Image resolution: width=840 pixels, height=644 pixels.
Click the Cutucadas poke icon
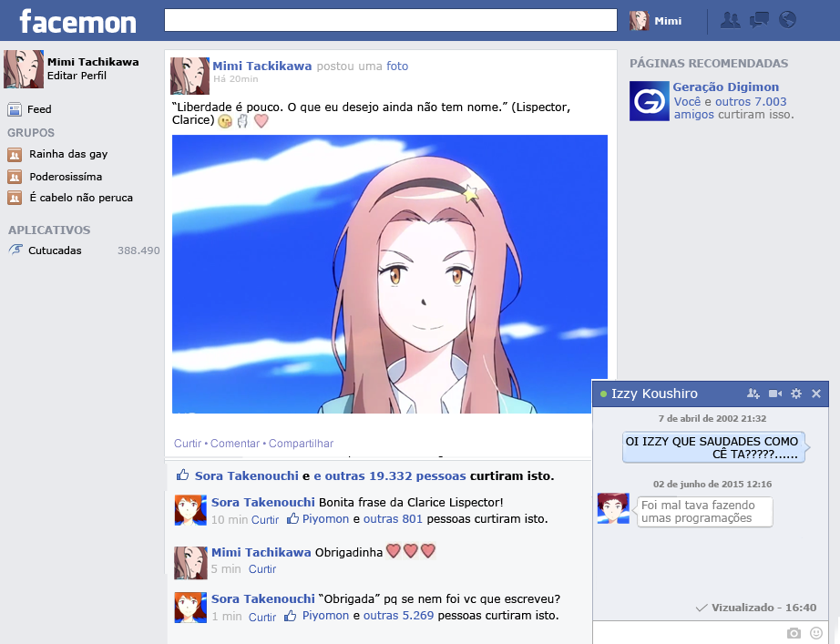click(x=15, y=250)
